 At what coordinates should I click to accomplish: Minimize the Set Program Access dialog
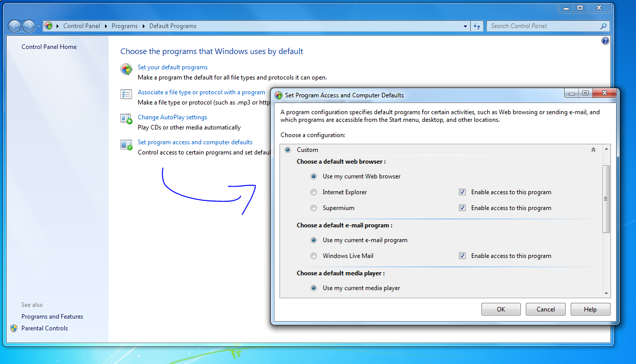(572, 93)
